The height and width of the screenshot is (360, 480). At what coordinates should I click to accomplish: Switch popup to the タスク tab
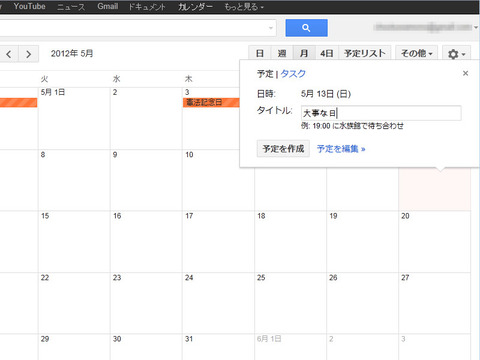[x=293, y=74]
